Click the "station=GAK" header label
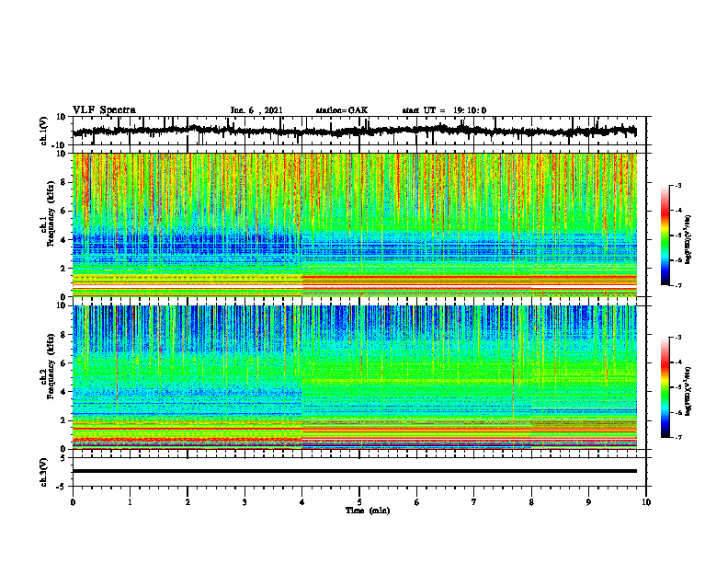This screenshot has height=563, width=728. (342, 110)
